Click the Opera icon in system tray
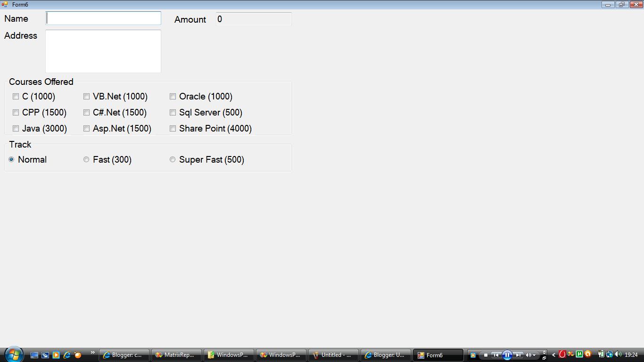 coord(562,355)
